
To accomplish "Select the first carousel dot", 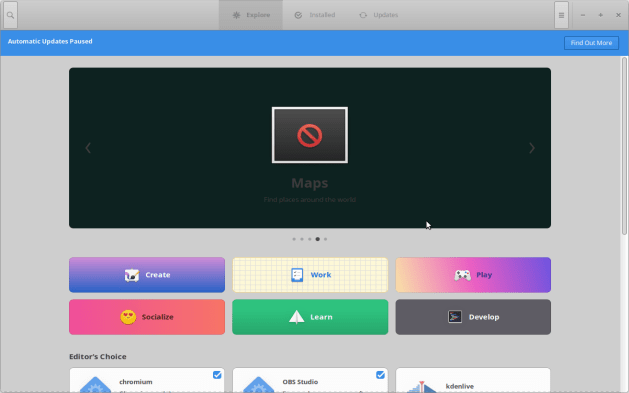I will 294,239.
